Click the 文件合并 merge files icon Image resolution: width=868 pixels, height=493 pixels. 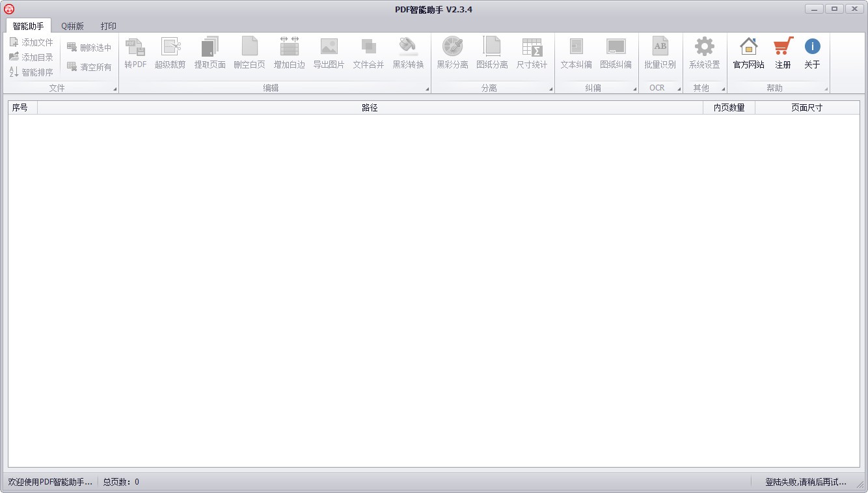368,47
